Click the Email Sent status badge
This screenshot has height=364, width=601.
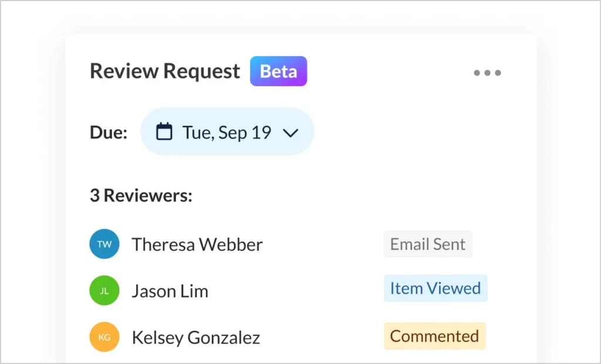pos(428,244)
